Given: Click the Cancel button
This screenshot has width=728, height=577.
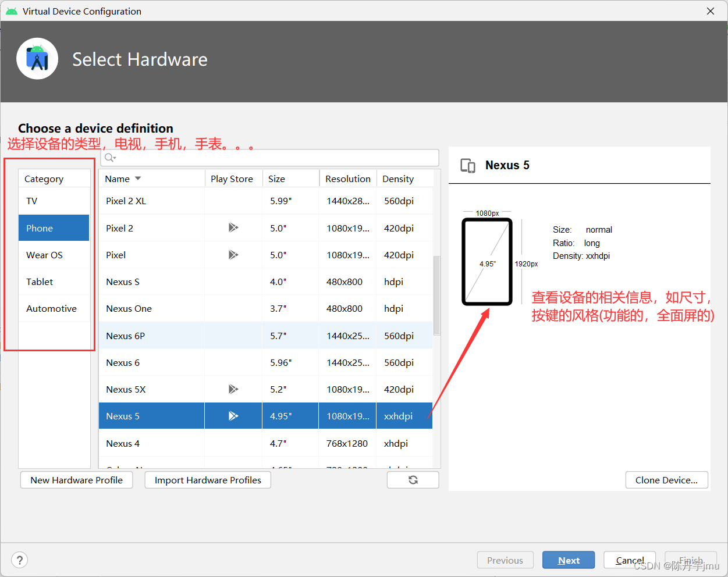Looking at the screenshot, I should point(630,560).
